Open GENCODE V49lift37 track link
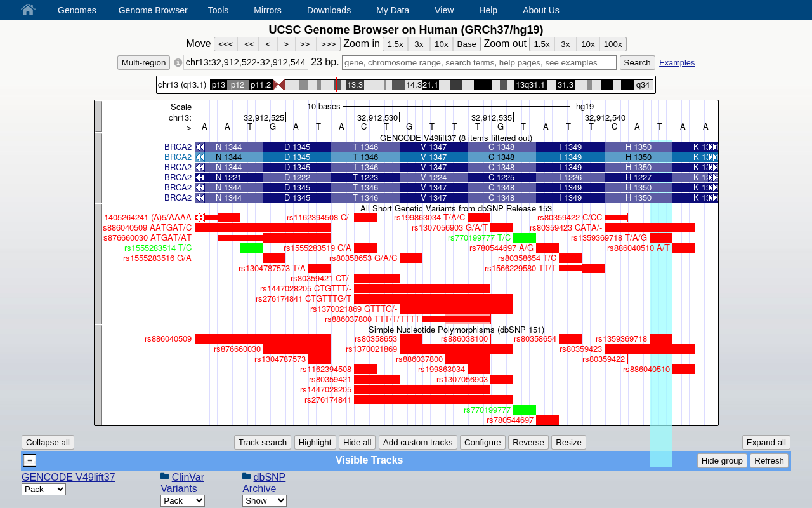The height and width of the screenshot is (508, 812). (x=69, y=477)
